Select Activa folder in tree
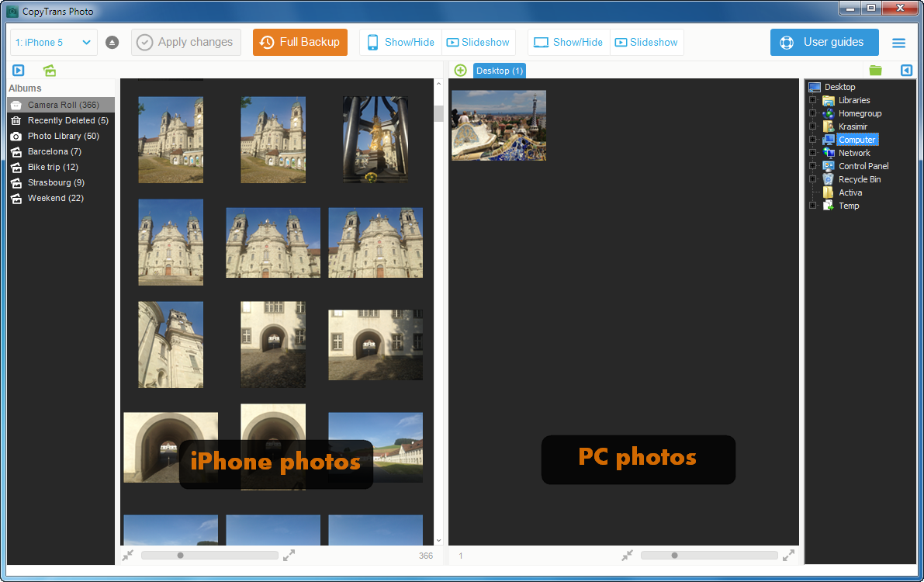The height and width of the screenshot is (582, 924). tap(850, 192)
